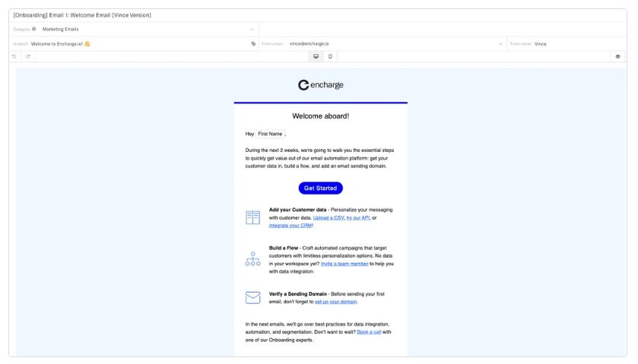Show the Category help info icon

[33, 29]
